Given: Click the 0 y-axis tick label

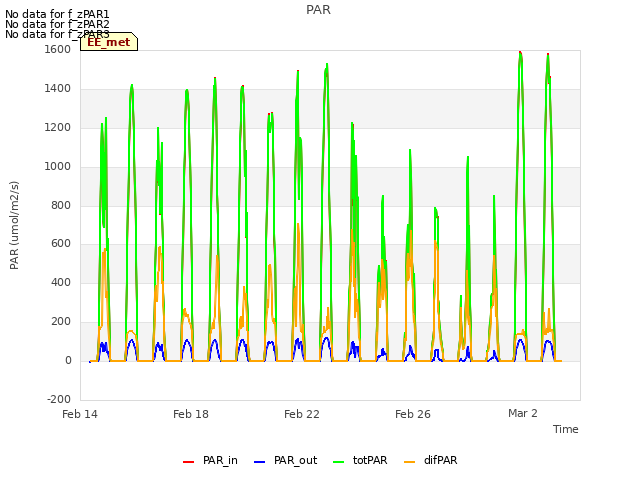Looking at the screenshot, I should click(x=69, y=361).
